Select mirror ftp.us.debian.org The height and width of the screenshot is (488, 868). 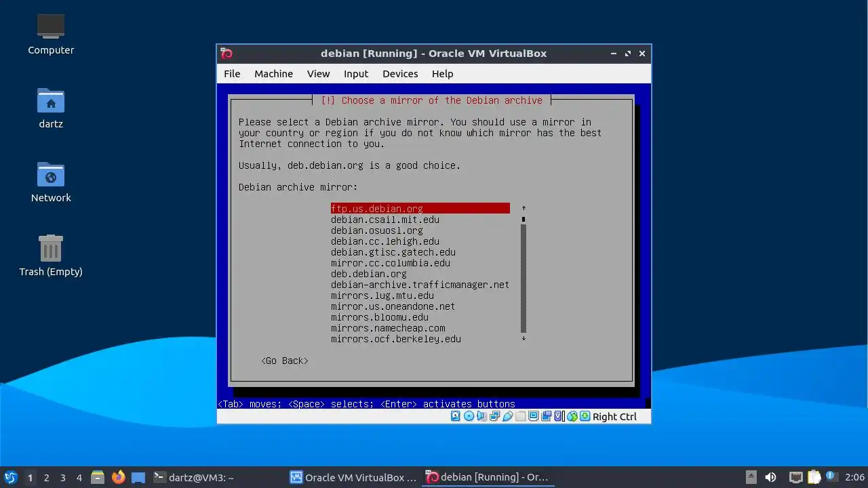coord(420,209)
